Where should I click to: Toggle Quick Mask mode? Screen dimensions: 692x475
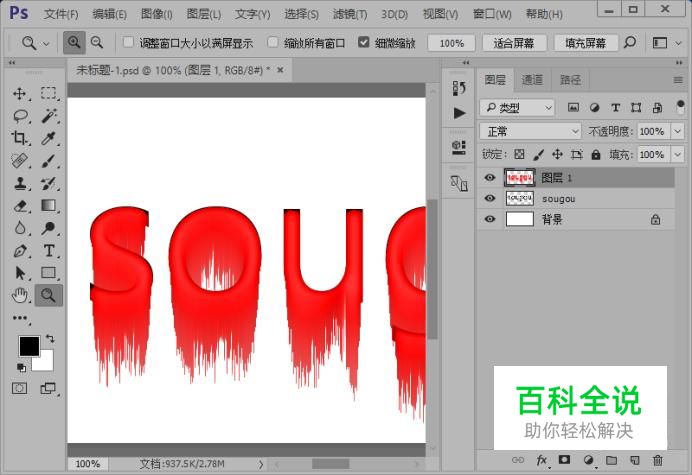pyautogui.click(x=19, y=388)
